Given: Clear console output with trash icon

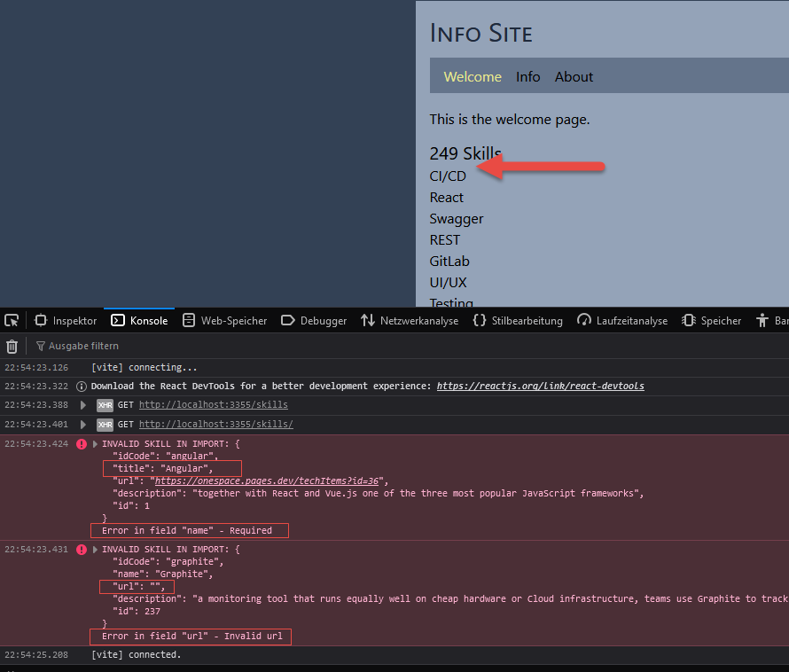Looking at the screenshot, I should [x=12, y=347].
